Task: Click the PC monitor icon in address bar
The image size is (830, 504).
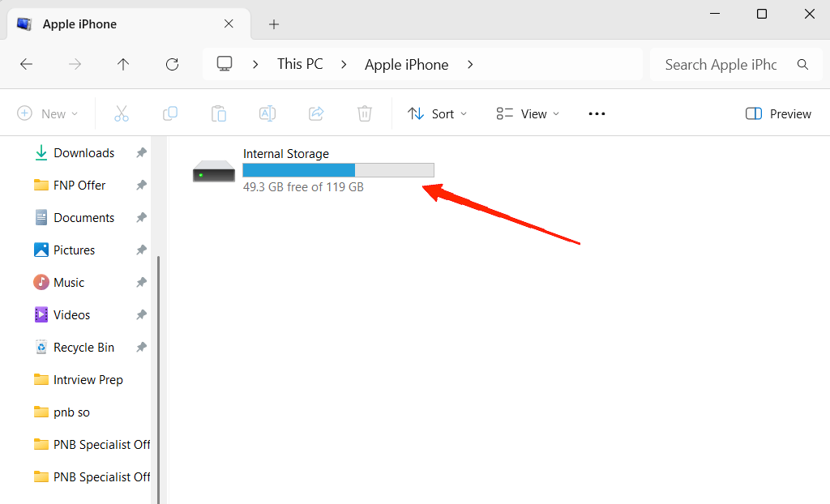Action: coord(225,64)
